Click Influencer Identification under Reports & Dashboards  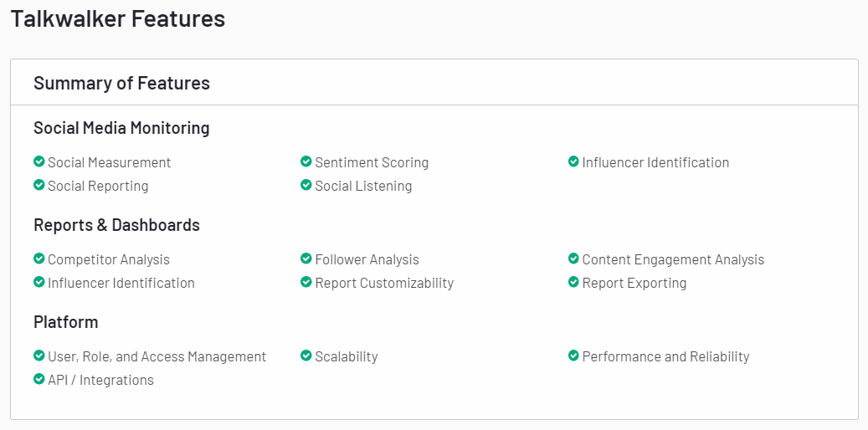tap(121, 283)
